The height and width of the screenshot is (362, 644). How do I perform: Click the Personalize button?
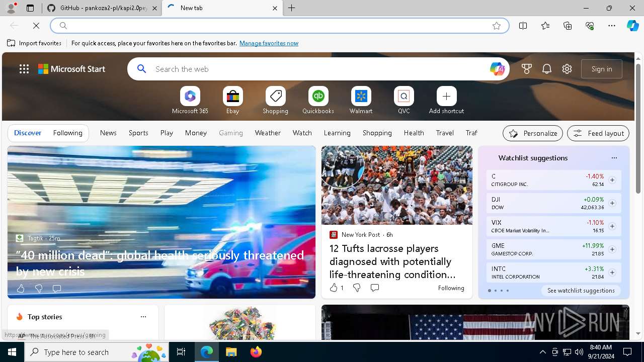click(533, 133)
